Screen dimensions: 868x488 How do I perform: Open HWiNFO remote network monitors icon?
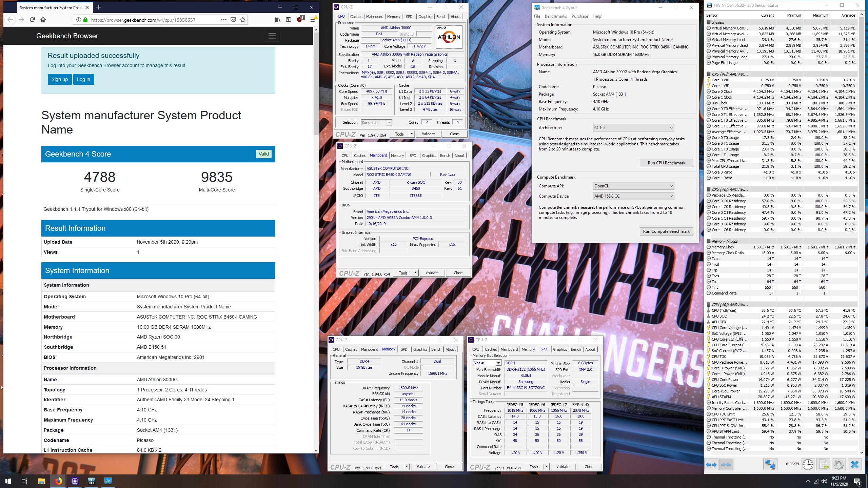point(770,465)
